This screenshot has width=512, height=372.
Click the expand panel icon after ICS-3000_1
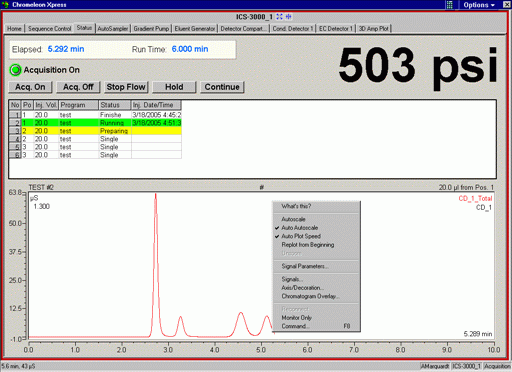tap(279, 17)
